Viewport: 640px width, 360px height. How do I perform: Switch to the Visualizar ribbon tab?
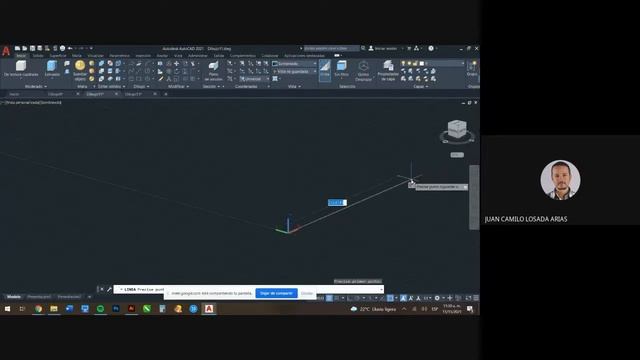coord(96,56)
